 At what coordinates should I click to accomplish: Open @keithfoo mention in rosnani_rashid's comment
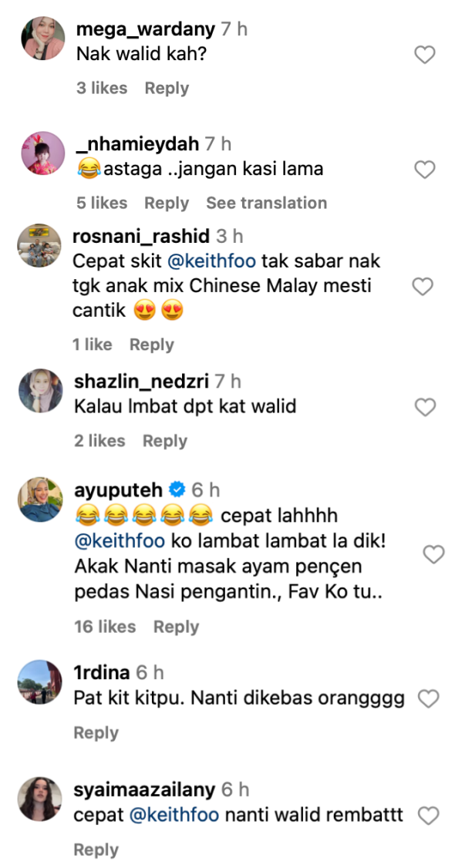(211, 261)
